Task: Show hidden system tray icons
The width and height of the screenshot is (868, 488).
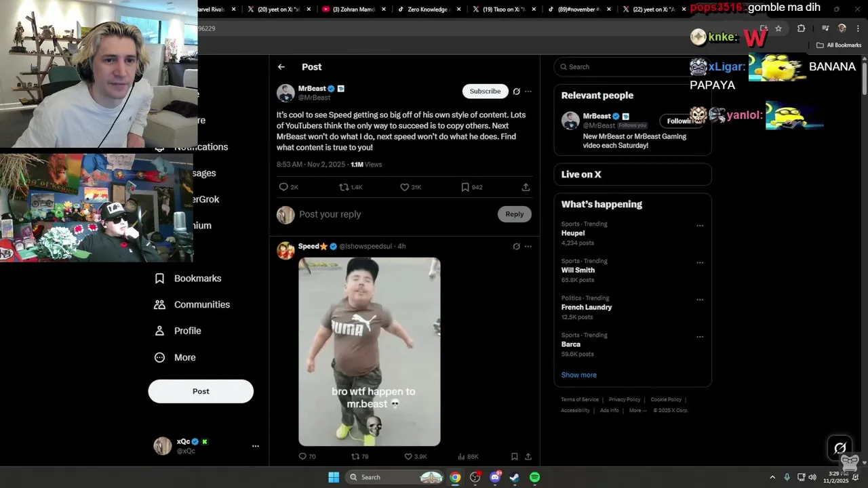Action: (772, 477)
